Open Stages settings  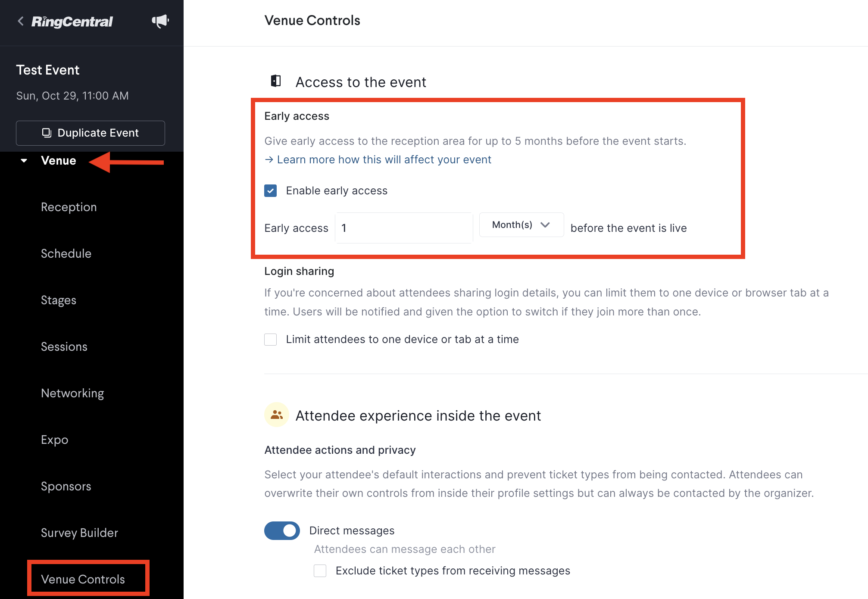(59, 300)
